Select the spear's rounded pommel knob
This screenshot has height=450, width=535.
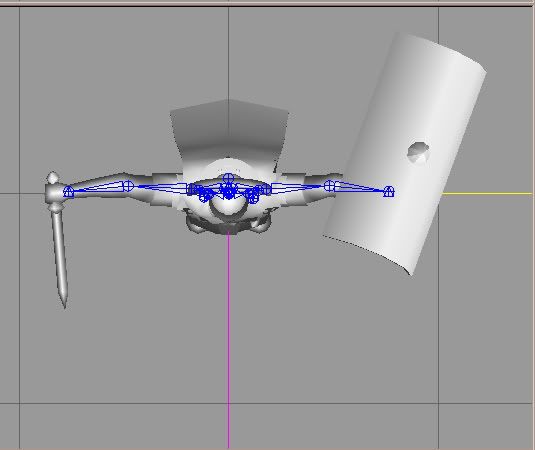(x=53, y=178)
